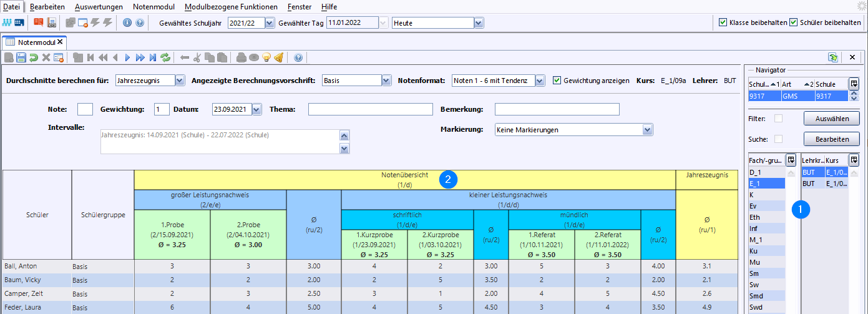Screen dimensions: 868x314
Task: Open the Notenmodul menu
Action: point(154,7)
